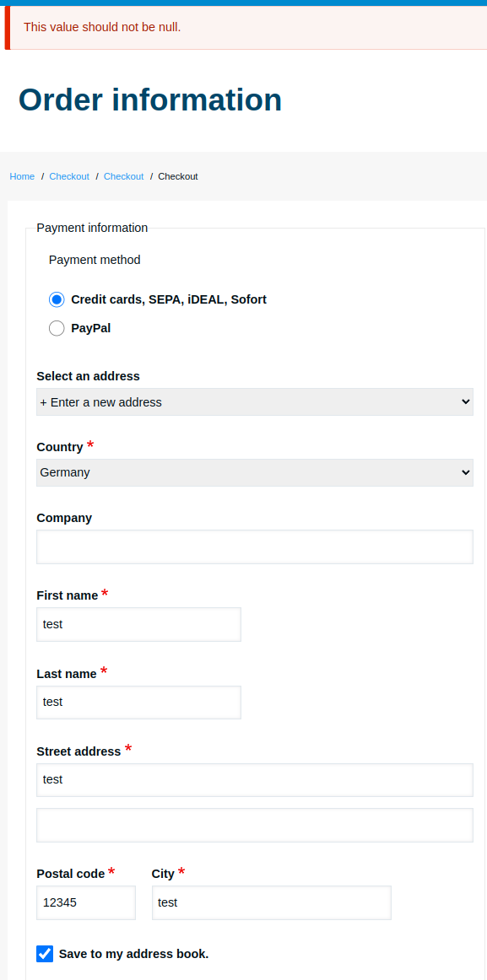Click the Save to my address book label

[x=134, y=954]
